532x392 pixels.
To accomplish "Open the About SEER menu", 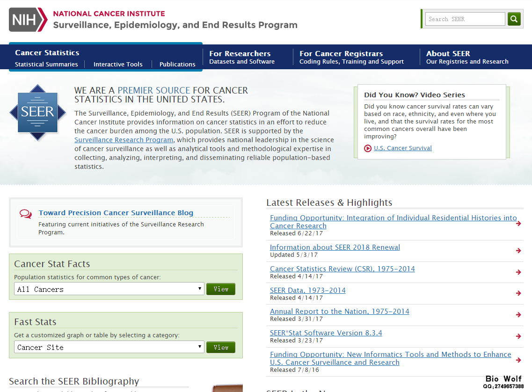I will [467, 57].
